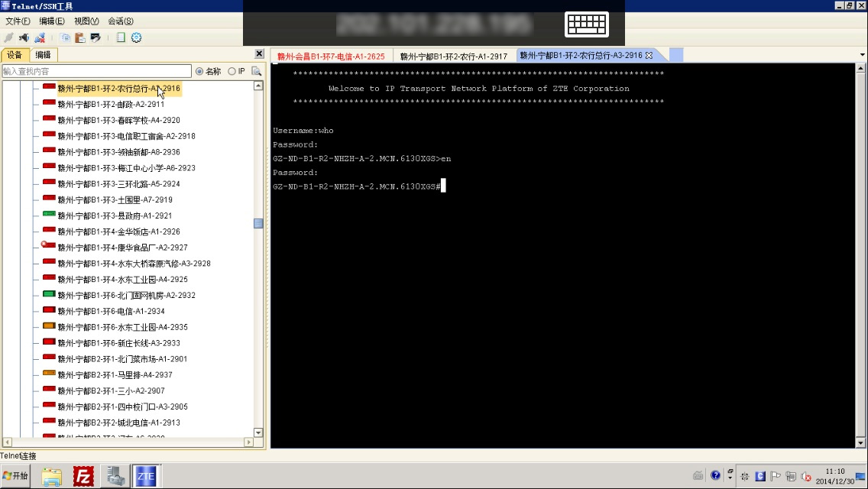Click the copy icon in the toolbar
This screenshot has height=489, width=868.
(65, 37)
